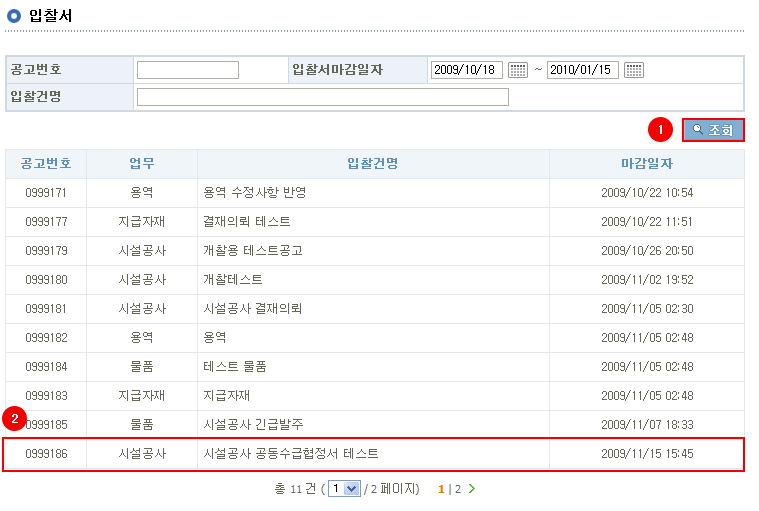759x511 pixels.
Task: Click deadline 2009/11/15 15:45
Action: point(647,454)
